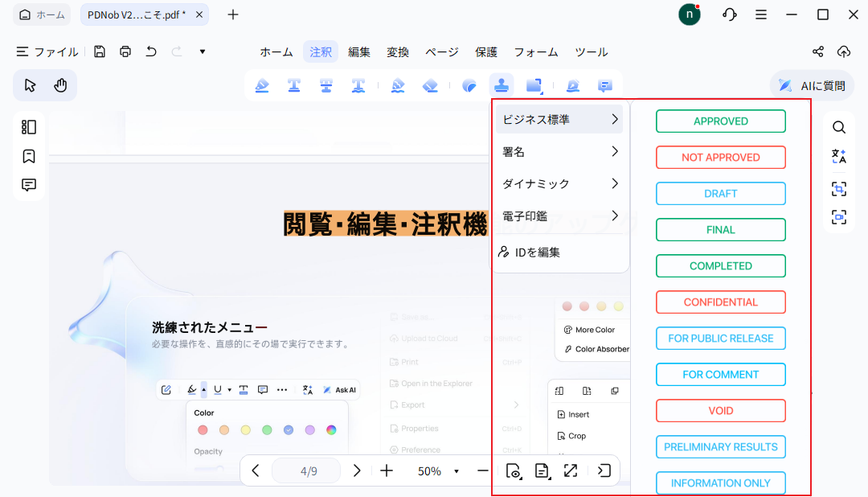Activate the screenshot capture tool
The height and width of the screenshot is (497, 868).
839,188
